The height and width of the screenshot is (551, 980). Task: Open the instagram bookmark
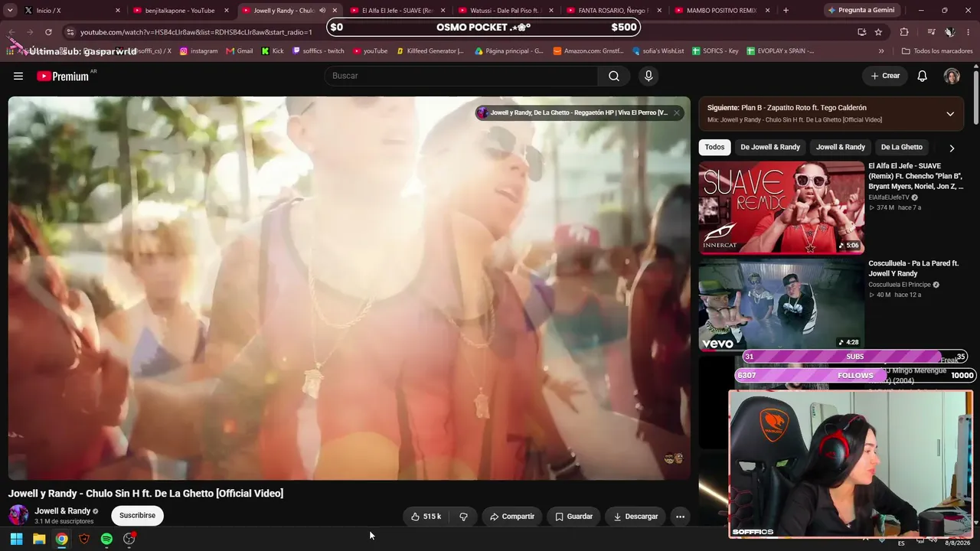click(x=199, y=51)
